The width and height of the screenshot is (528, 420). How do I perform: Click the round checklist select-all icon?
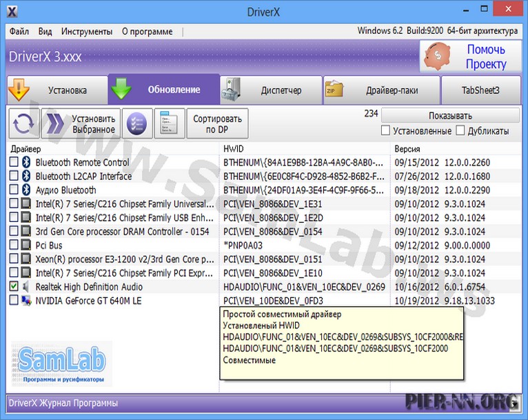pyautogui.click(x=137, y=123)
